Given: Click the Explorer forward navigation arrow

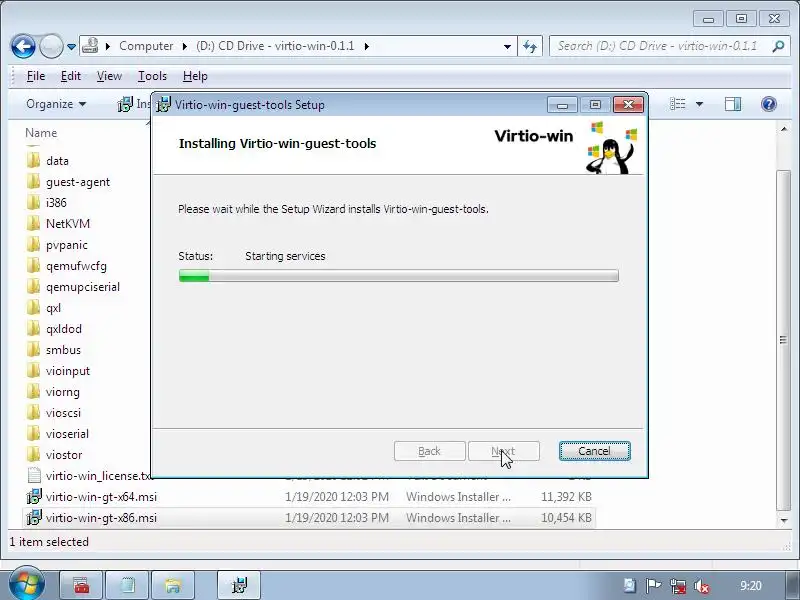Looking at the screenshot, I should (51, 46).
